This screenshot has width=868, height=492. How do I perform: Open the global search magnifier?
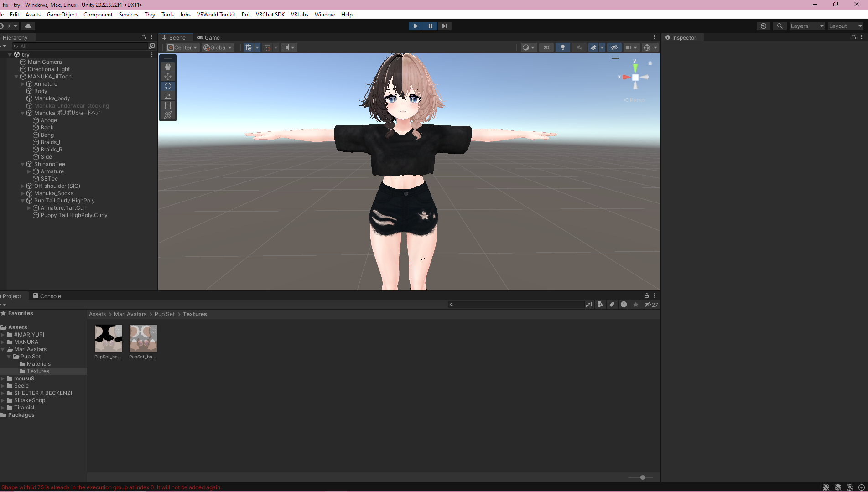[x=780, y=26]
